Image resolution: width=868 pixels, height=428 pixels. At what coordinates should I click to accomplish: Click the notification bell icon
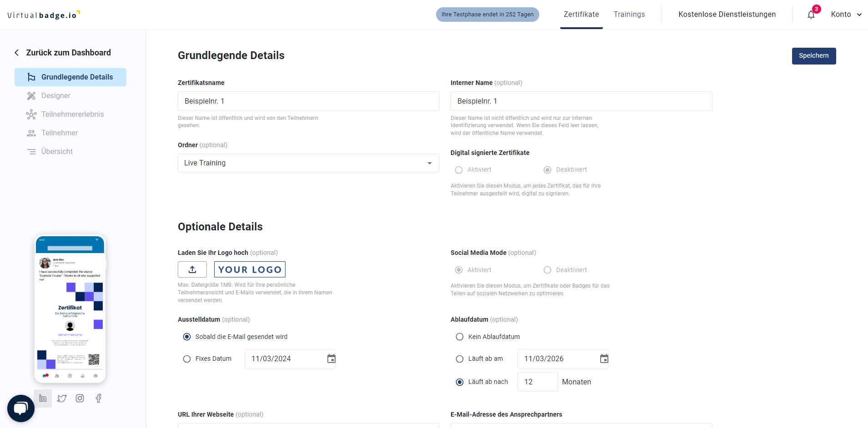(x=811, y=15)
